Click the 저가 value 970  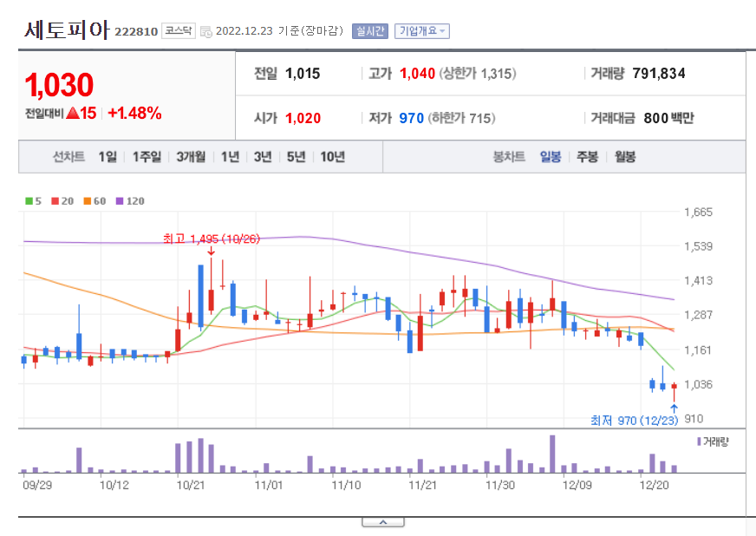pyautogui.click(x=411, y=118)
